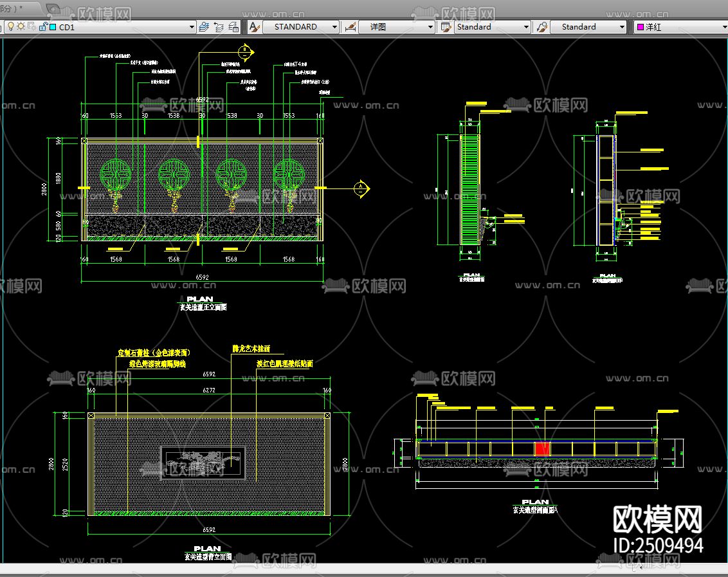Viewport: 728px width, 577px height.
Task: Click the 6272 dimension text
Action: (x=209, y=390)
